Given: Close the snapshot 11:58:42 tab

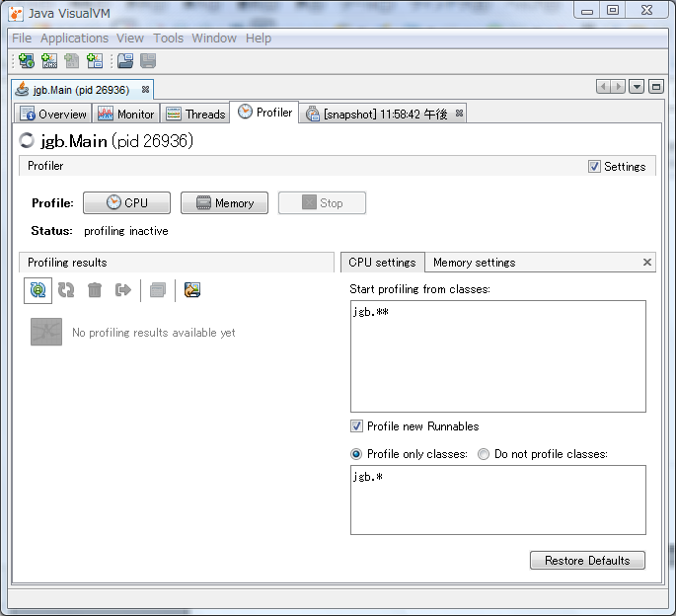Looking at the screenshot, I should pos(459,113).
